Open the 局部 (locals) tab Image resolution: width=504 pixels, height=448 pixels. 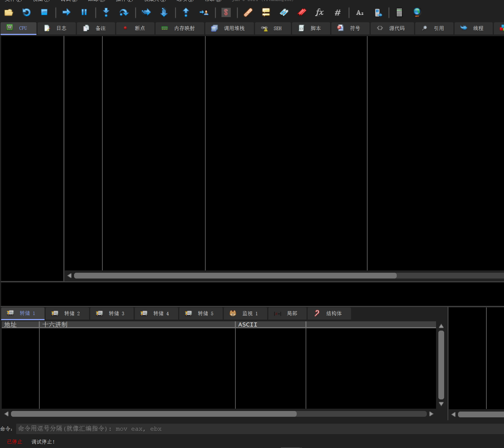tap(287, 314)
